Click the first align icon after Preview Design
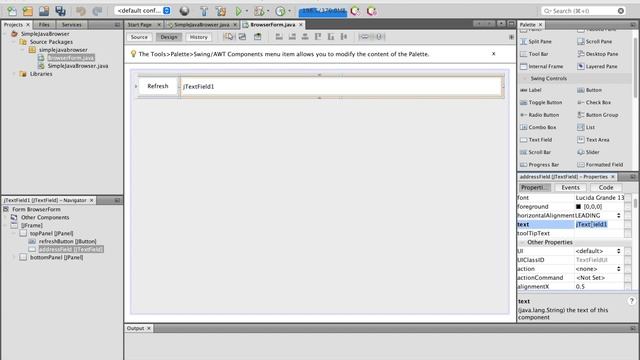 pos(279,37)
